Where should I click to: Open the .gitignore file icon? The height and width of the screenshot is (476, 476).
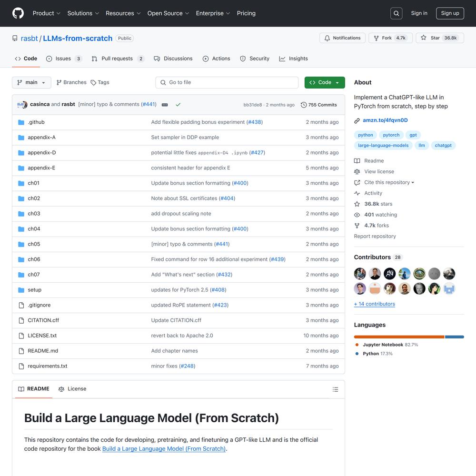(x=21, y=305)
